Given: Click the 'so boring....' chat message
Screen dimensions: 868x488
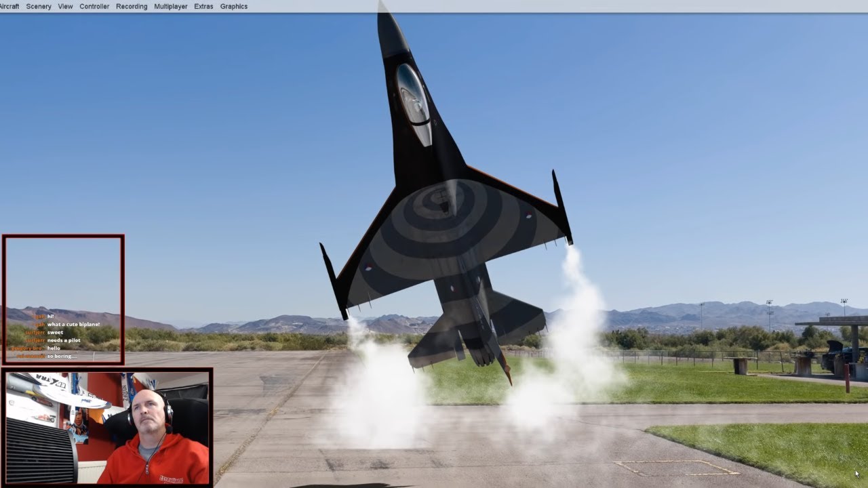Looking at the screenshot, I should click(x=62, y=357).
